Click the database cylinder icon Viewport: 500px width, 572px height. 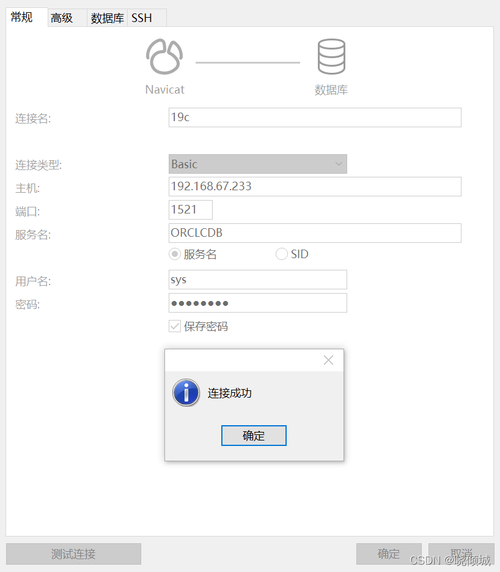tap(331, 57)
